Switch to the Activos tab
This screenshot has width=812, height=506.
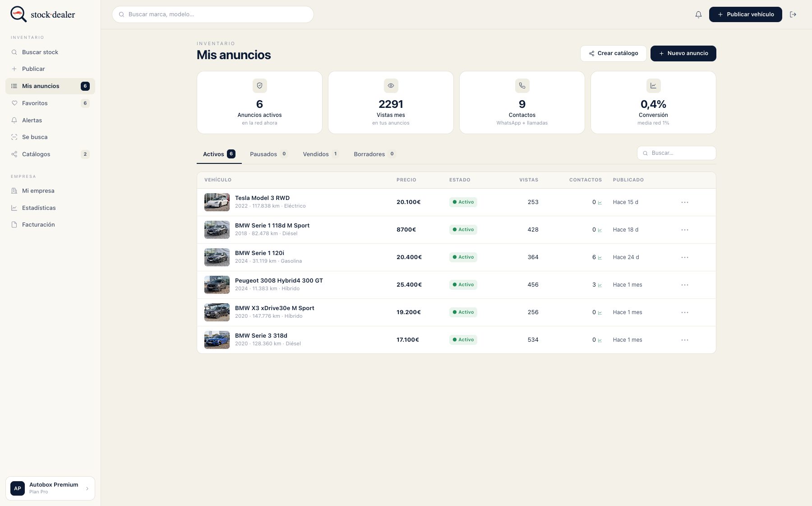click(x=219, y=154)
